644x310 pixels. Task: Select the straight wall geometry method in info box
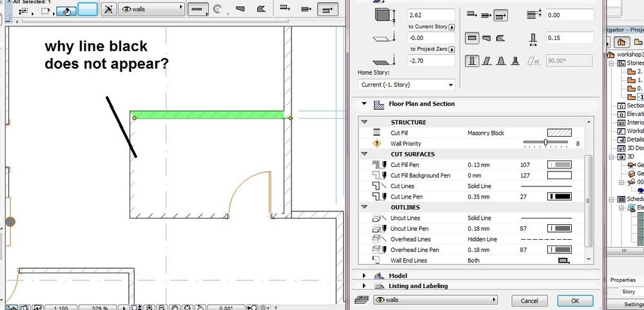tap(197, 8)
